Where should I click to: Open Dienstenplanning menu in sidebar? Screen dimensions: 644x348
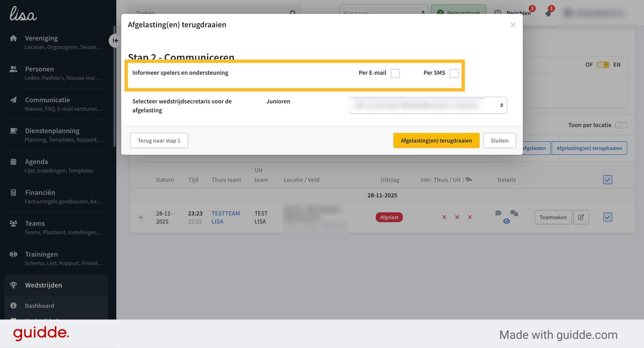[x=56, y=135]
